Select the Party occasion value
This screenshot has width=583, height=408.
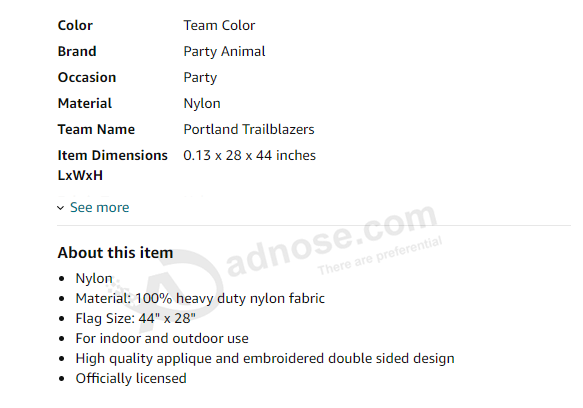[x=200, y=77]
